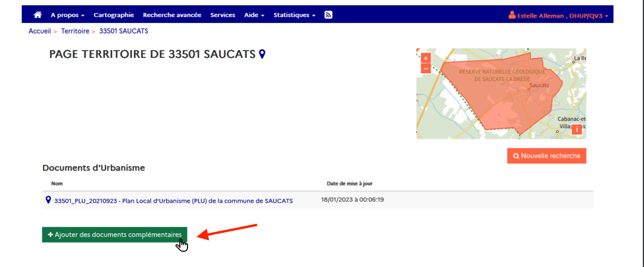Click the map info attribution button
The height and width of the screenshot is (267, 644).
point(577,131)
